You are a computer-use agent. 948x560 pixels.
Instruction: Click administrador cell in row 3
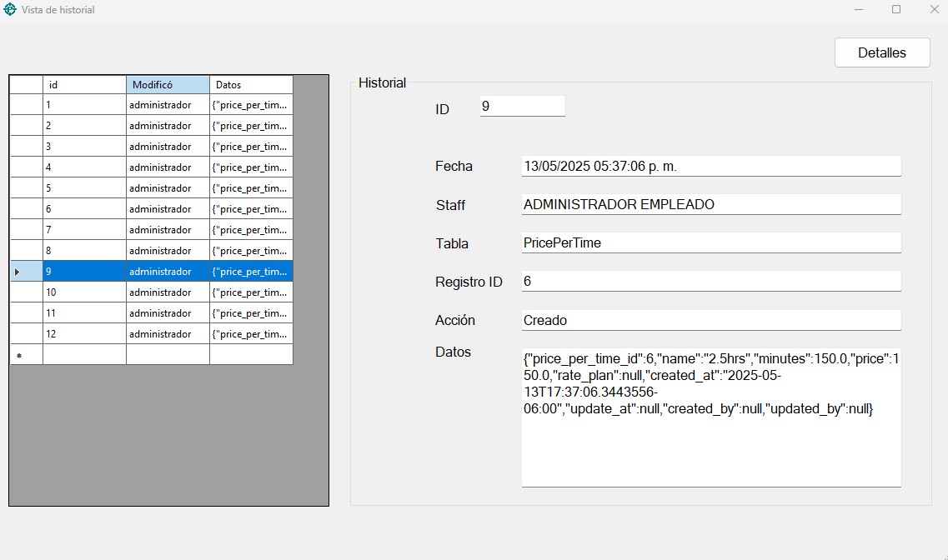tap(168, 147)
